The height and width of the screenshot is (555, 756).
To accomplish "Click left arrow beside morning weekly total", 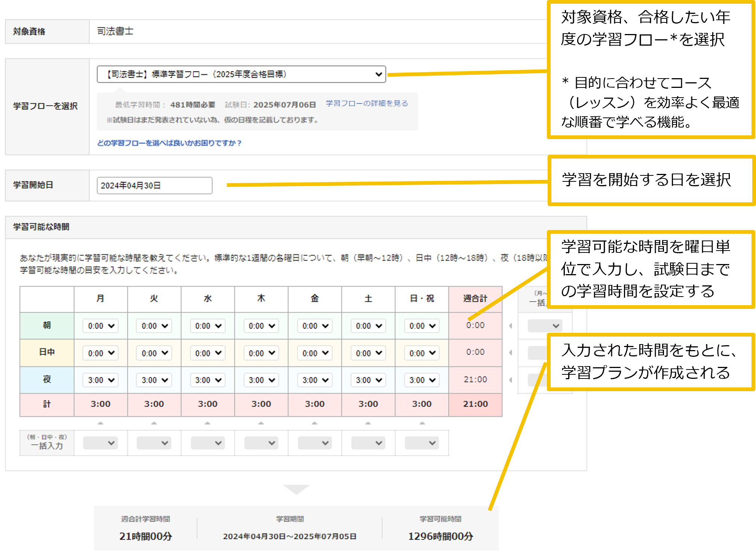I will [x=511, y=326].
